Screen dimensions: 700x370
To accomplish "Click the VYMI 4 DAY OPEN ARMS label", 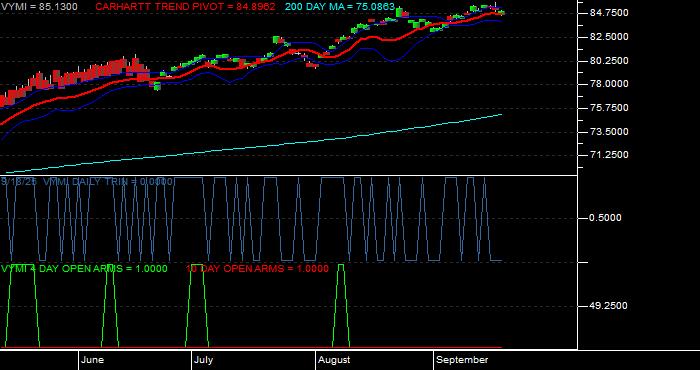I will [x=84, y=268].
